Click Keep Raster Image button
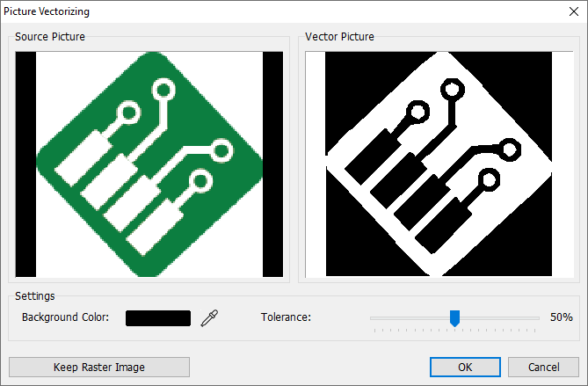The image size is (588, 386). [99, 367]
